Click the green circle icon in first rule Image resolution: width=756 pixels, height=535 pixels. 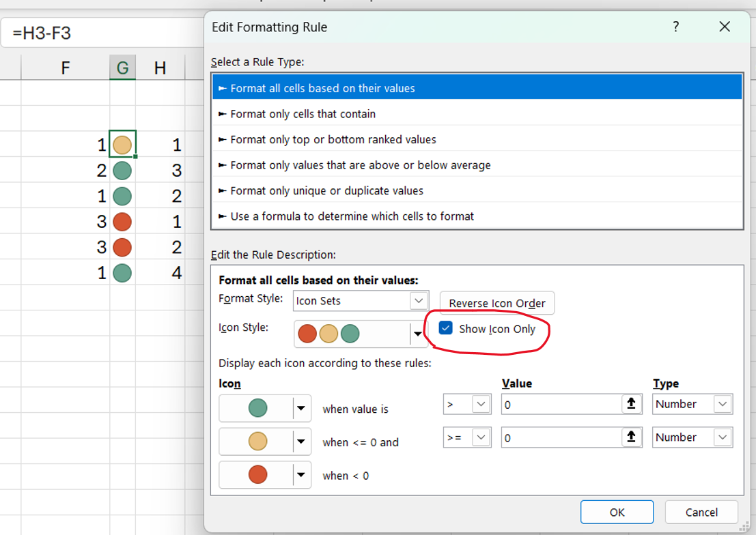tap(258, 408)
